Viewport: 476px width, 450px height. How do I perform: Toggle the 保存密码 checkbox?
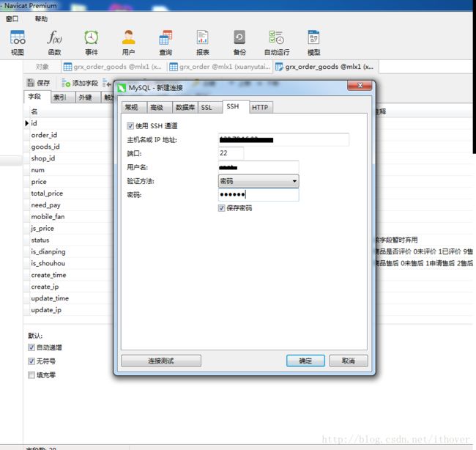[x=221, y=208]
